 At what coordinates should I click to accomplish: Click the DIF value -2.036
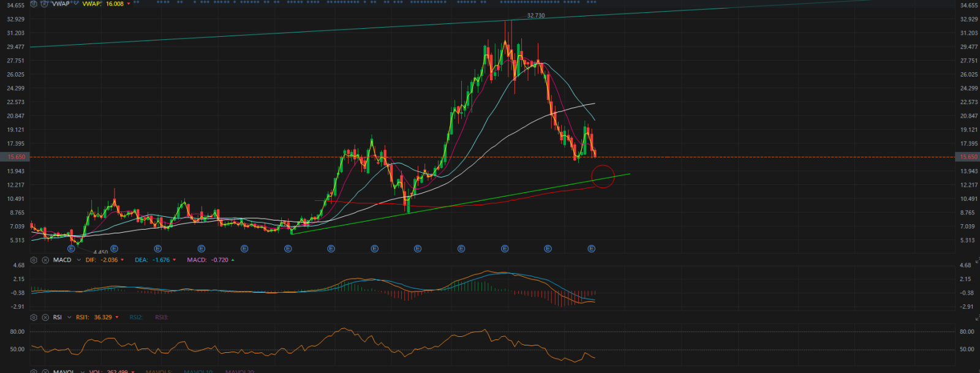point(109,260)
